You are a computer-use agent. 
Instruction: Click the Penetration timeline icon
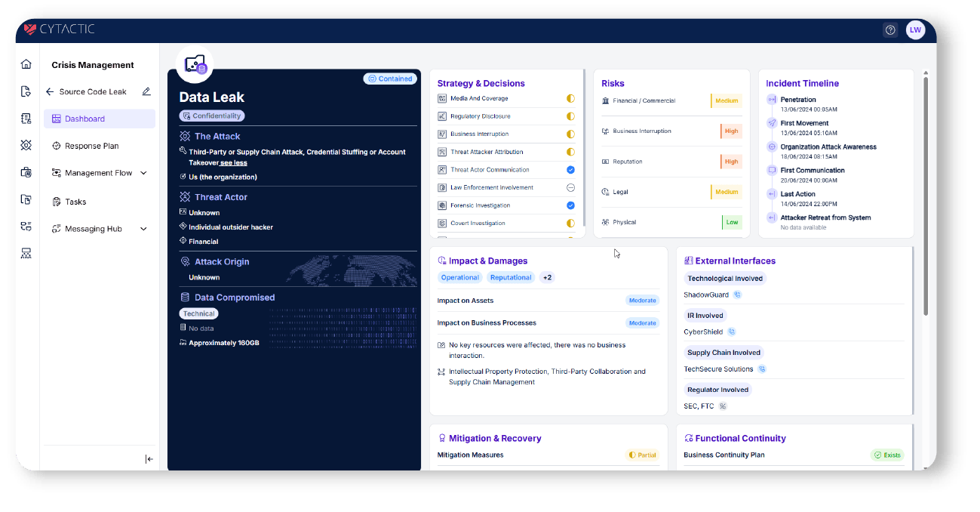[x=772, y=100]
